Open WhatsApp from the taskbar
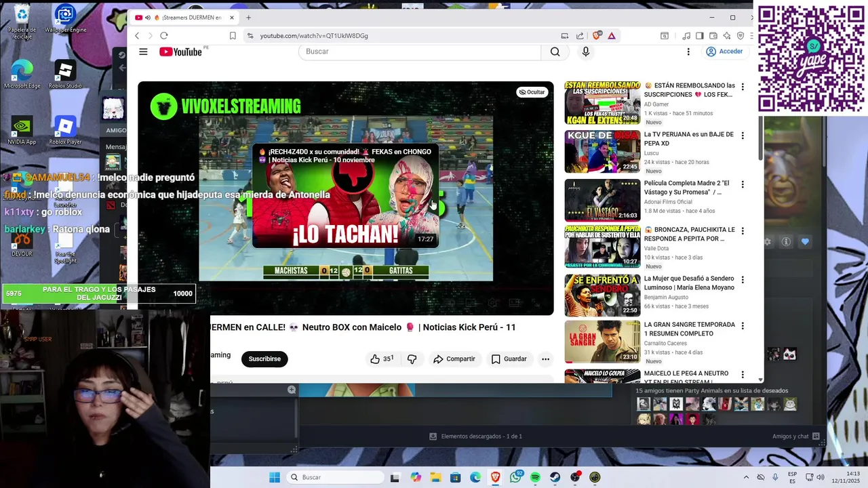Viewport: 868px width, 488px height. [x=515, y=477]
